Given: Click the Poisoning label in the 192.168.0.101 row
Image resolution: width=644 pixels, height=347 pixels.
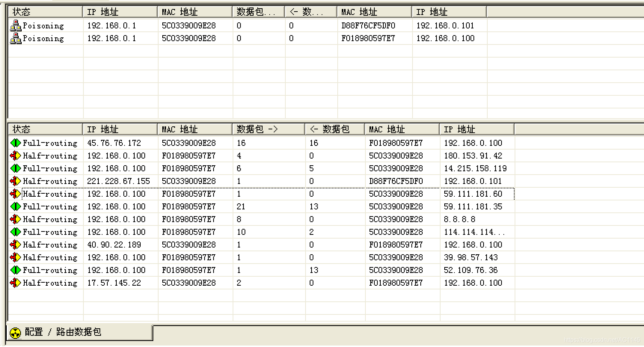Looking at the screenshot, I should coord(43,25).
